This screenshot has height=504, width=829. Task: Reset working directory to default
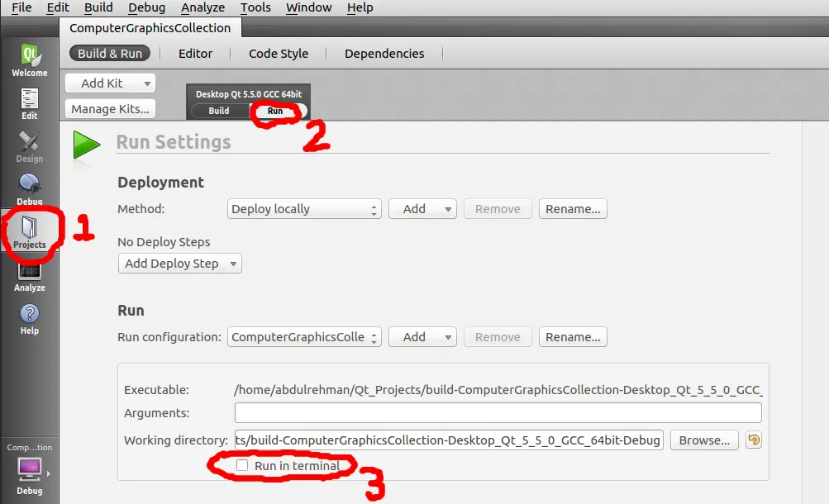point(754,440)
